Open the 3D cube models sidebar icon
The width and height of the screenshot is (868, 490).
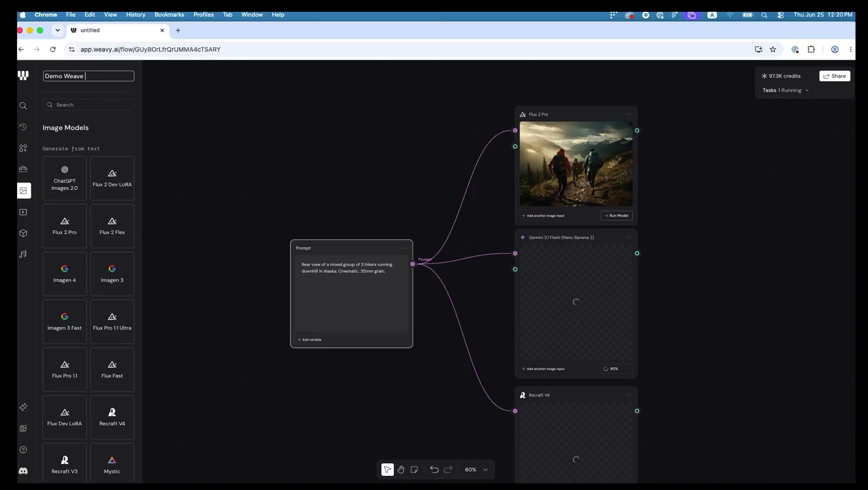point(23,233)
